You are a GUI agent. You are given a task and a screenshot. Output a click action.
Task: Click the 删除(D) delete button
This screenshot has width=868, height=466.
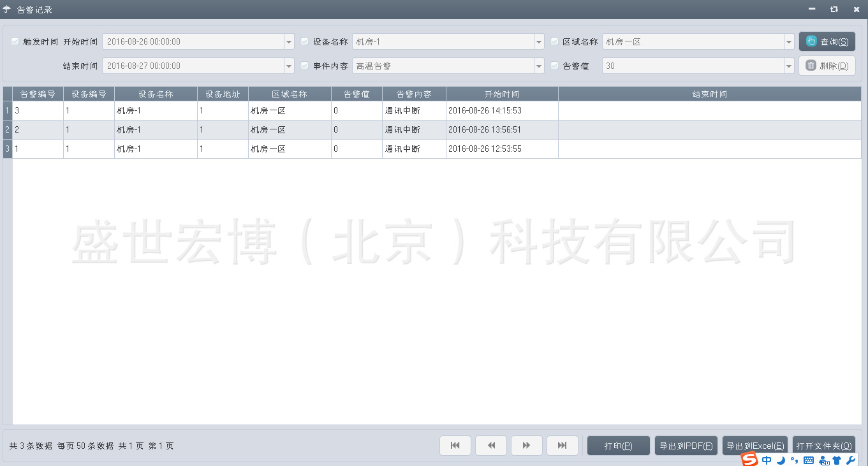coord(827,66)
